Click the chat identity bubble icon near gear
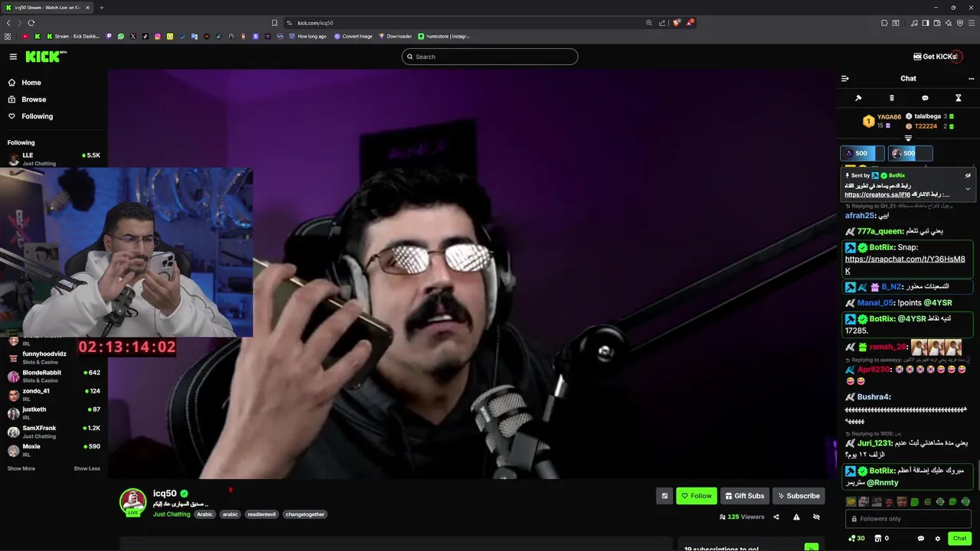 pyautogui.click(x=920, y=538)
